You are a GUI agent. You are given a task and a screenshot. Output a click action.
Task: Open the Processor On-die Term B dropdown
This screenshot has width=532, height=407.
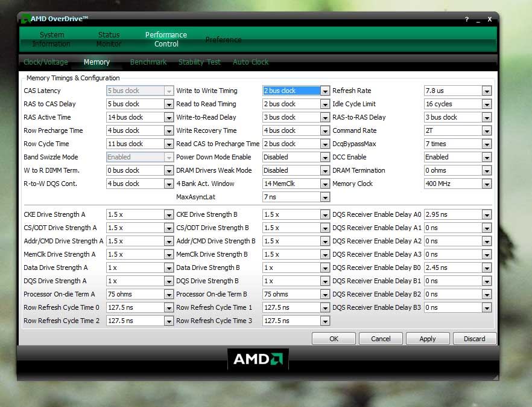pyautogui.click(x=325, y=294)
